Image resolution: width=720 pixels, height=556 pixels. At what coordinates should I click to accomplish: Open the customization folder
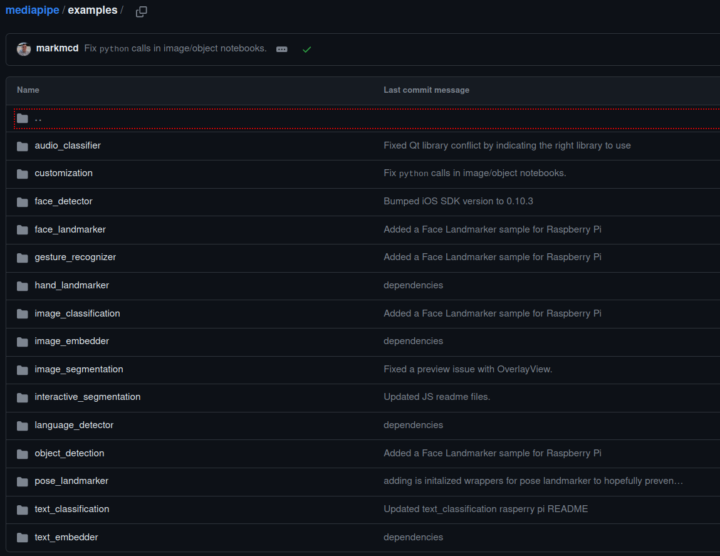click(x=63, y=173)
